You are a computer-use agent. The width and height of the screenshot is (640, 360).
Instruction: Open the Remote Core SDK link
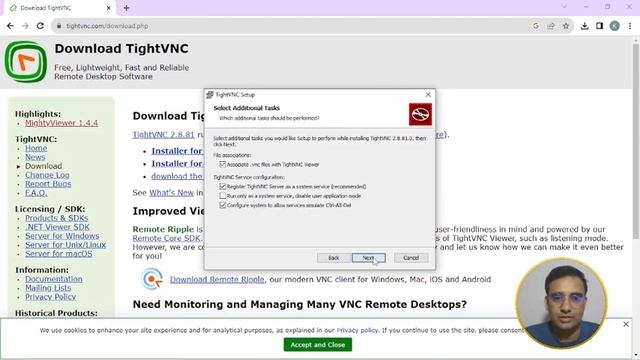167,238
